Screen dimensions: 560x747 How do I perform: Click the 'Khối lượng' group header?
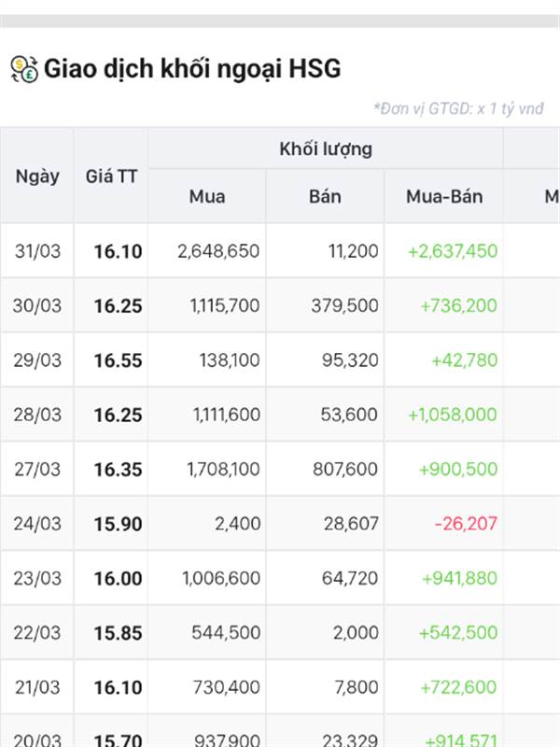(x=326, y=148)
